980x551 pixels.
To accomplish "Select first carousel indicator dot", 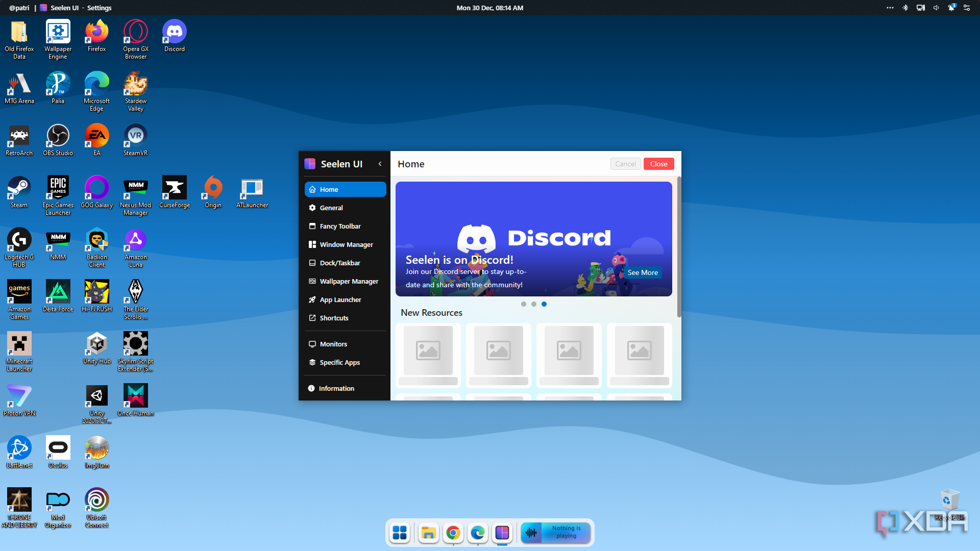I will (x=524, y=304).
